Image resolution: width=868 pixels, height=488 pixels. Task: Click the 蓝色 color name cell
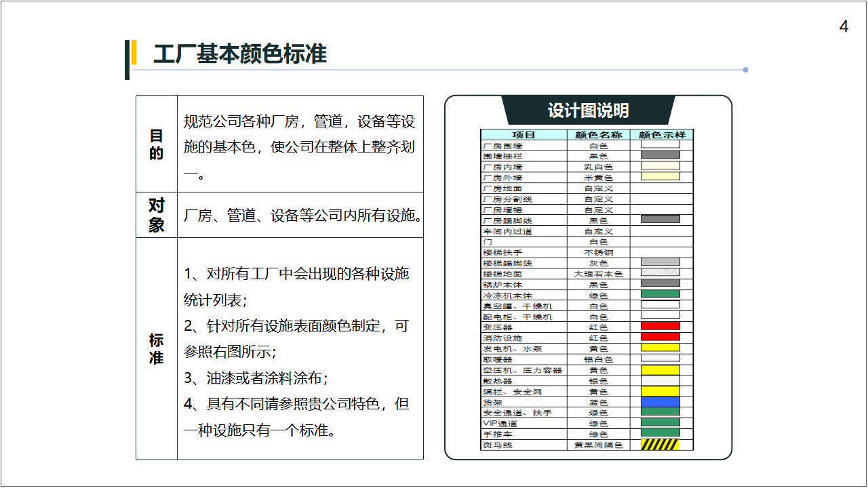pyautogui.click(x=598, y=402)
